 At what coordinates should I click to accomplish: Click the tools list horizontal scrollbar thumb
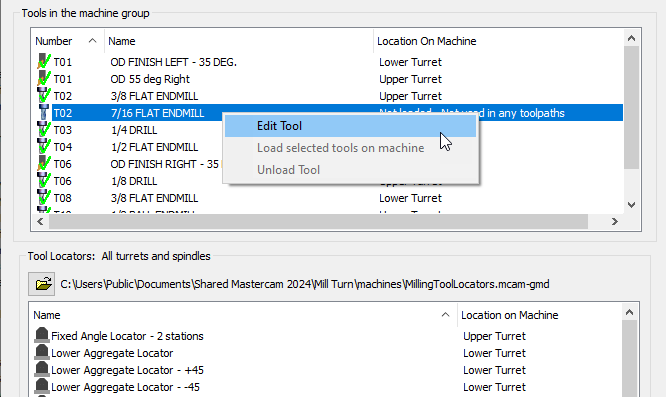pyautogui.click(x=319, y=221)
